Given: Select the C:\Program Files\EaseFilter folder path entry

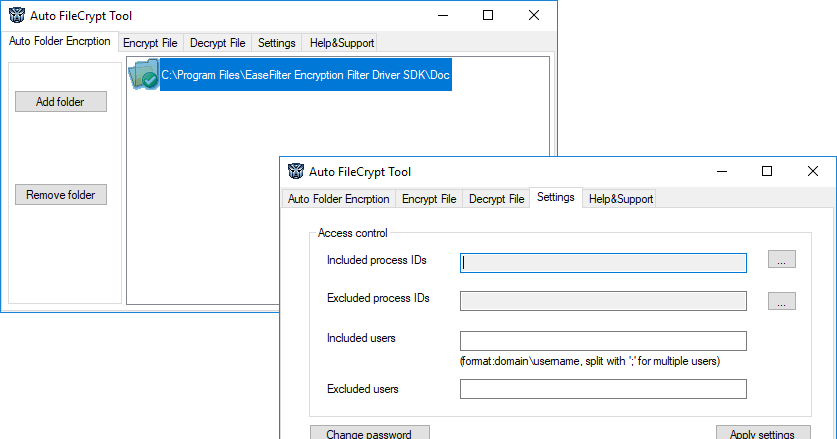Looking at the screenshot, I should coord(306,75).
